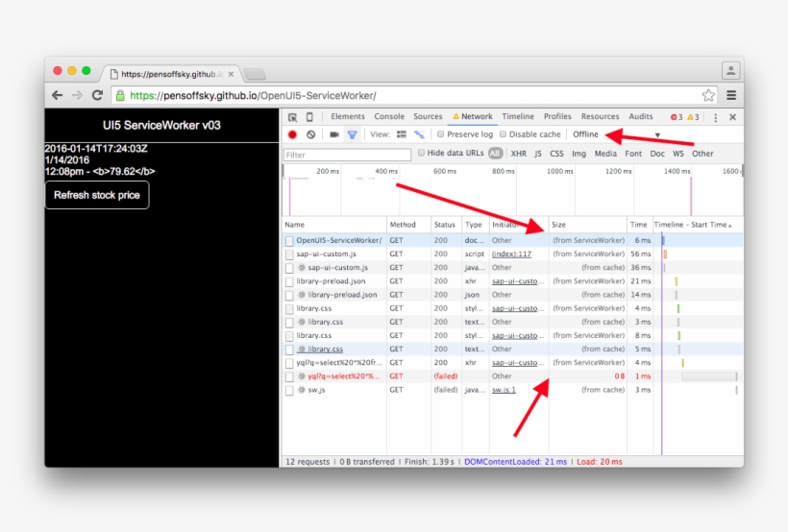Viewport: 788px width, 532px height.
Task: Switch to small request rows view
Action: pos(419,134)
